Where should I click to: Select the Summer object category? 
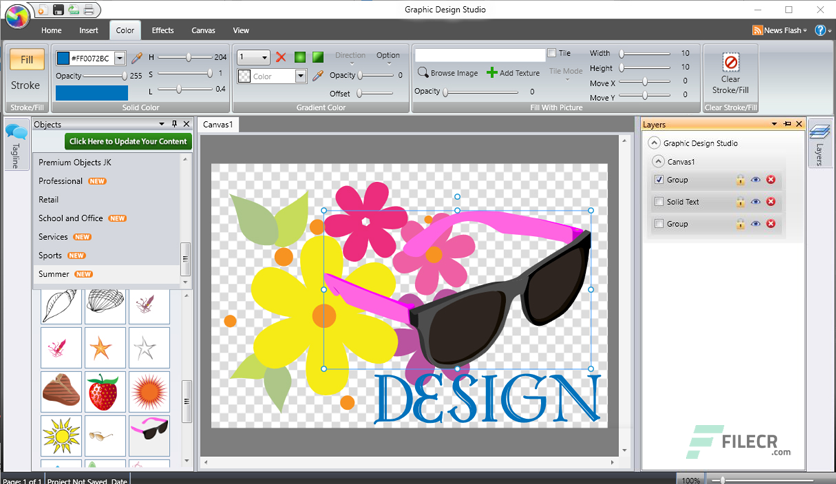pyautogui.click(x=107, y=274)
